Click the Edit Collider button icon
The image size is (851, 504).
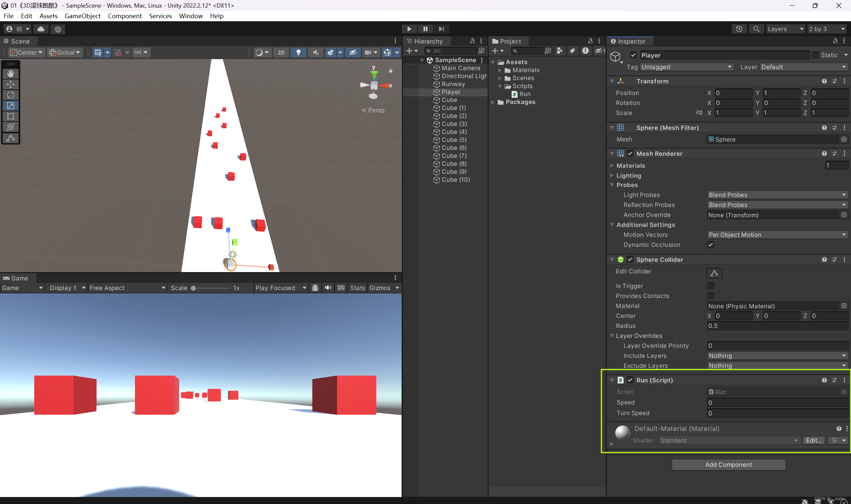(x=714, y=273)
